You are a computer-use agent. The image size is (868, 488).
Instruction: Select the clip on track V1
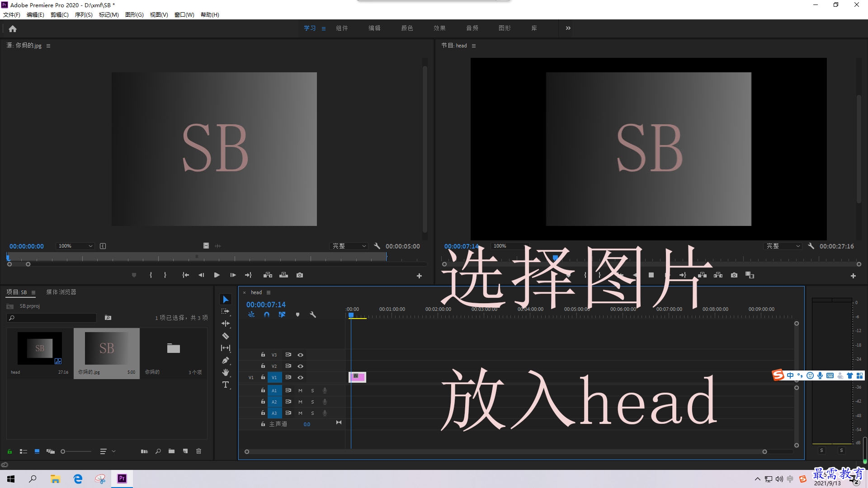pyautogui.click(x=357, y=377)
